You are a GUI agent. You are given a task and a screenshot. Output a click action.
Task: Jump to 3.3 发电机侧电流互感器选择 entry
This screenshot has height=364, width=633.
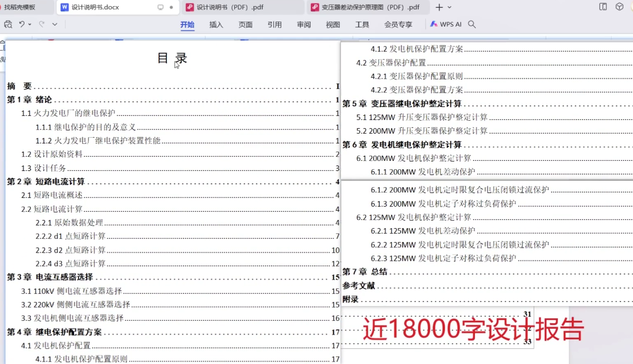click(72, 318)
